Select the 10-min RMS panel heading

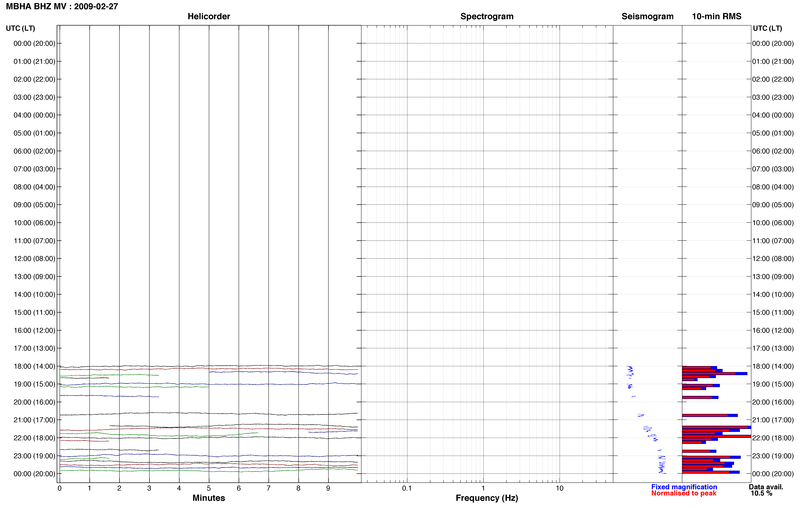coord(717,16)
